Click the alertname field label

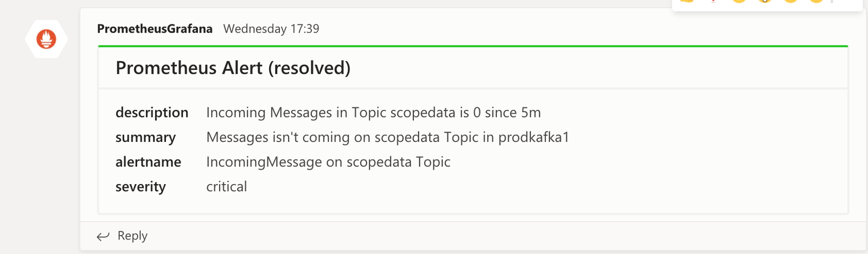click(148, 162)
